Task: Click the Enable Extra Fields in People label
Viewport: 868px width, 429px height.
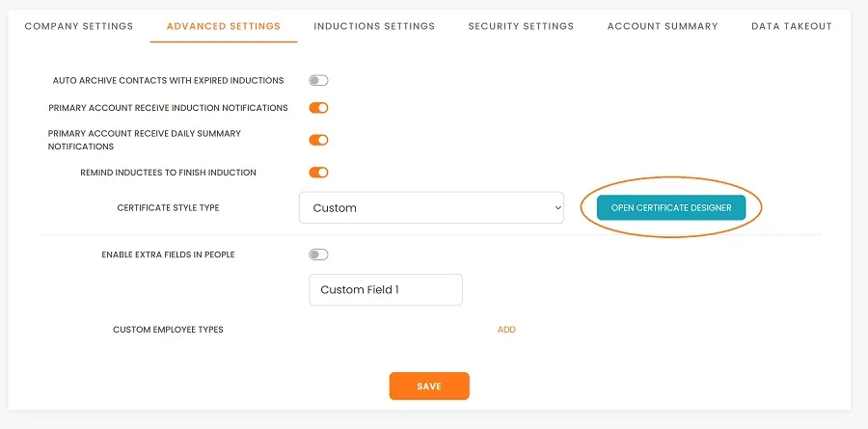Action: pos(168,255)
